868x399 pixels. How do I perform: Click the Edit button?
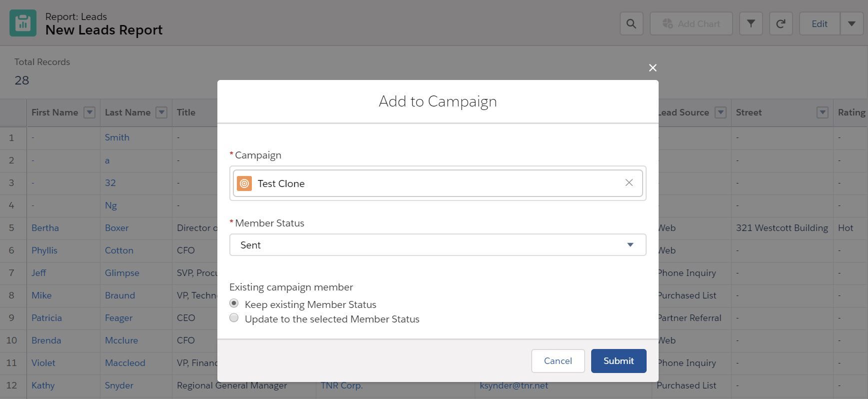pos(820,23)
